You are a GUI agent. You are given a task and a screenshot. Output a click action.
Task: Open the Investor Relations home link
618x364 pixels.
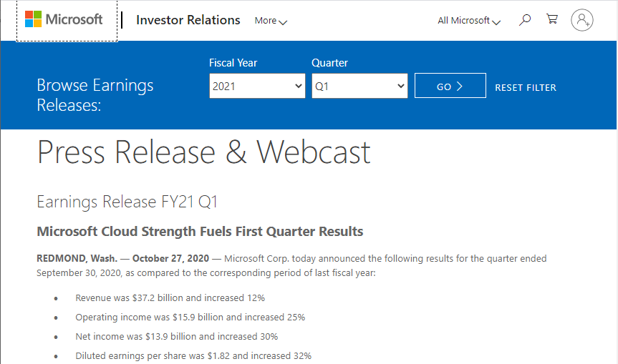tap(188, 20)
